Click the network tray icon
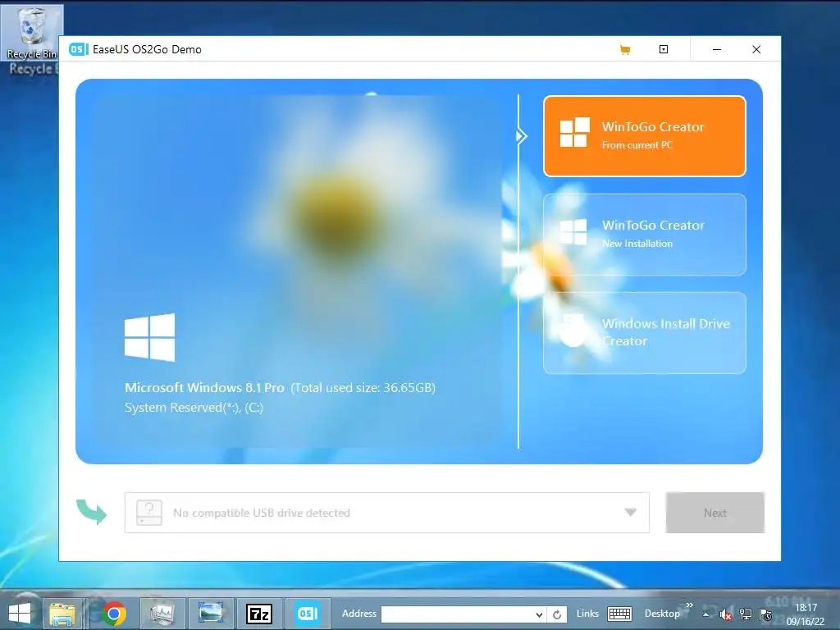 745,614
